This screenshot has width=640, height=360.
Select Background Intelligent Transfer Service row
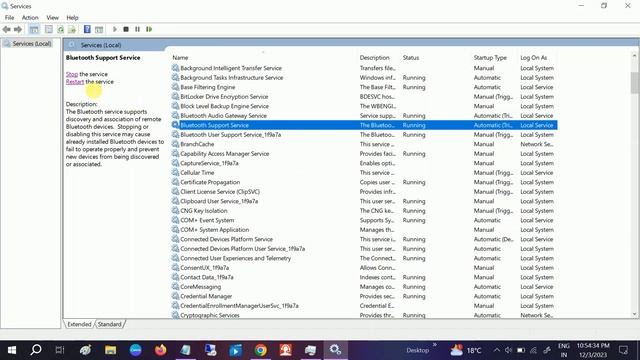(364, 68)
